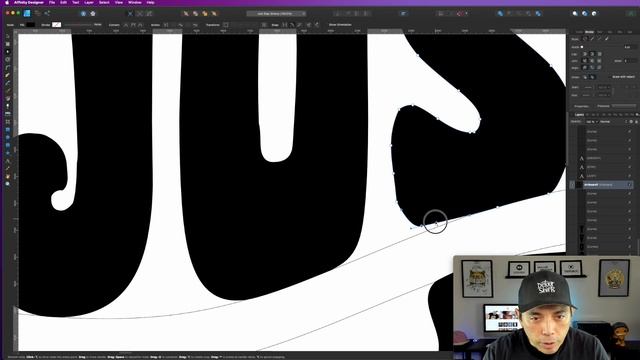Open the Apple menu
640x360 pixels.
click(x=7, y=2)
